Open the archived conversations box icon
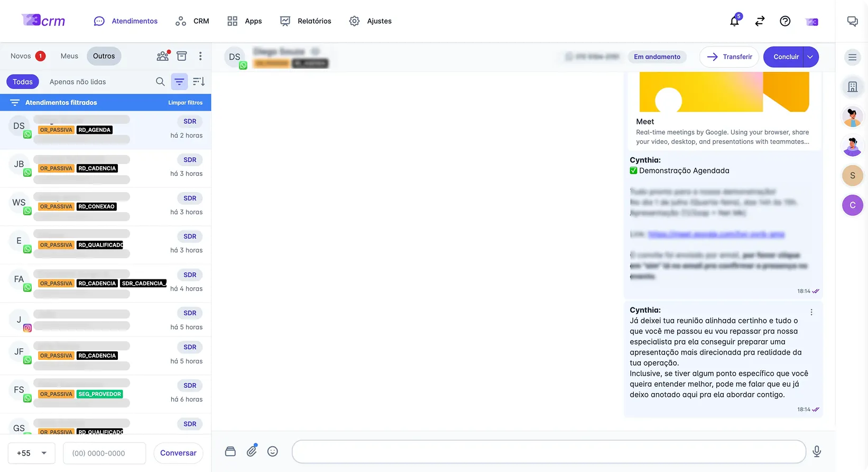The height and width of the screenshot is (472, 868). pos(182,56)
